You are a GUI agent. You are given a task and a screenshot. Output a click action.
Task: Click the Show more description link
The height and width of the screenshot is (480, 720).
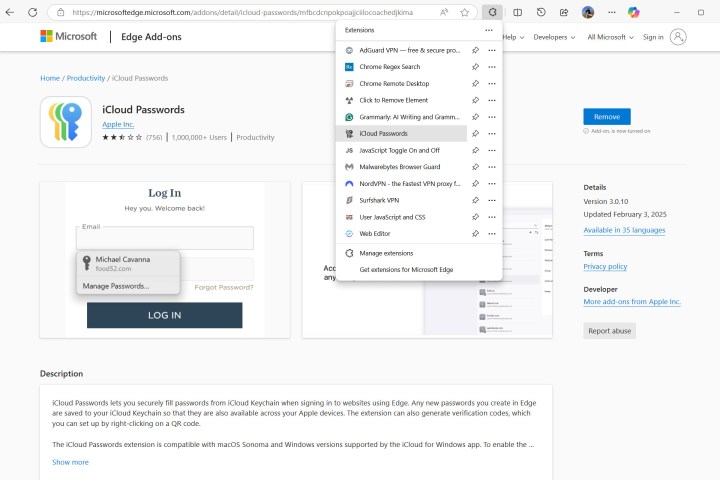click(70, 462)
